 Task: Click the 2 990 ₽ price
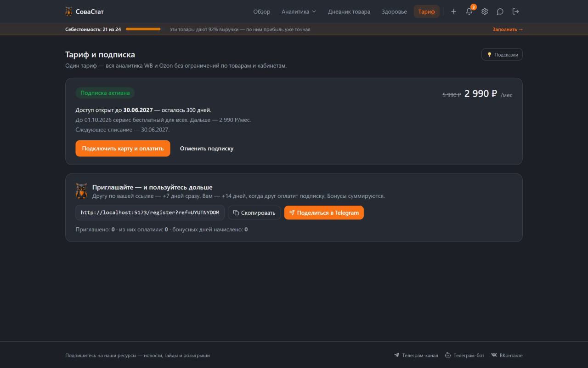point(481,94)
